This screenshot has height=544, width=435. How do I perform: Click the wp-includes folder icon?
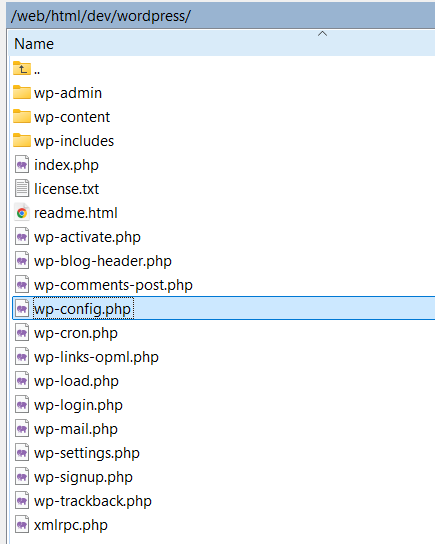22,140
